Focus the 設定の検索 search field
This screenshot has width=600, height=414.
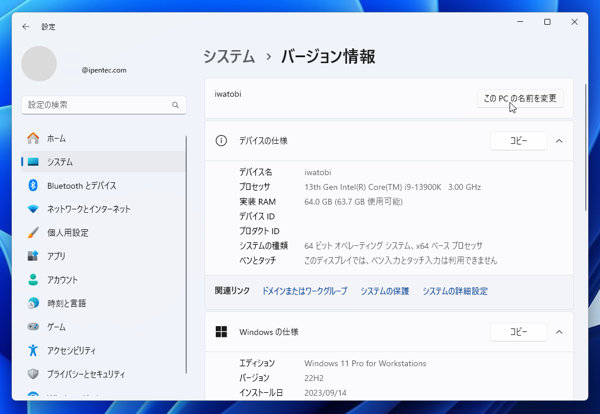(104, 105)
